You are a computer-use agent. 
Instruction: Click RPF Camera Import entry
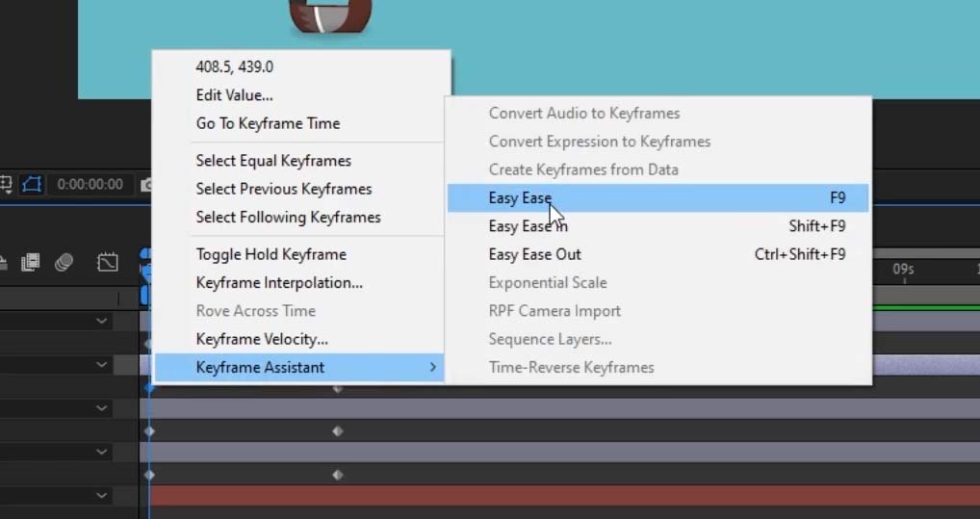click(x=658, y=311)
